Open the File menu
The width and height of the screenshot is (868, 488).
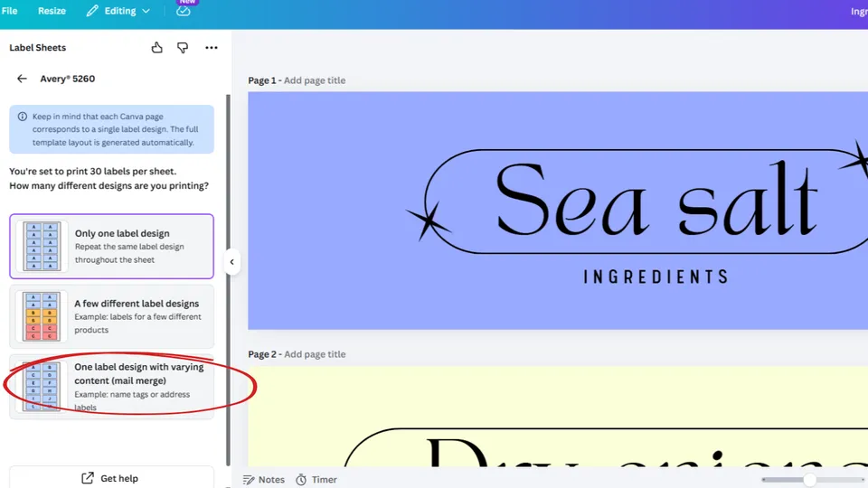tap(9, 11)
